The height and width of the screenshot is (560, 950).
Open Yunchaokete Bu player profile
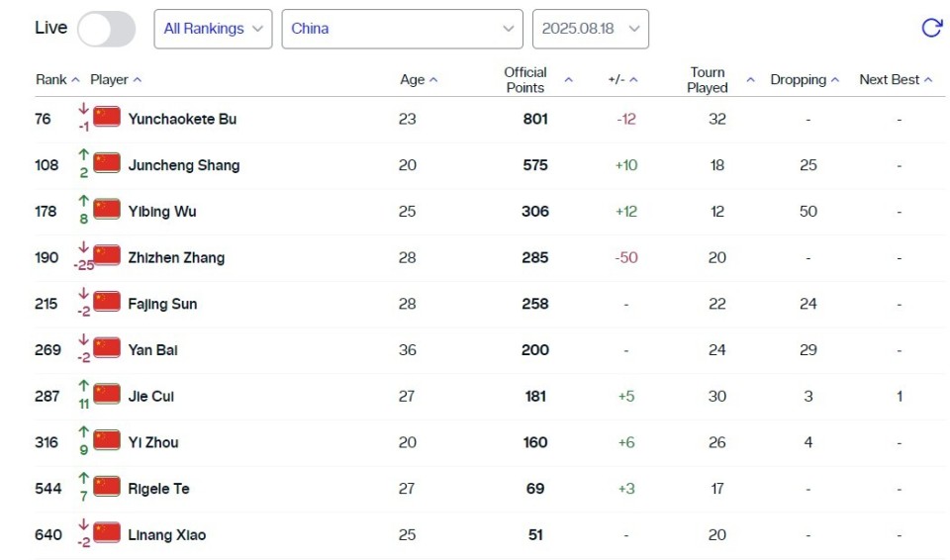click(x=182, y=119)
